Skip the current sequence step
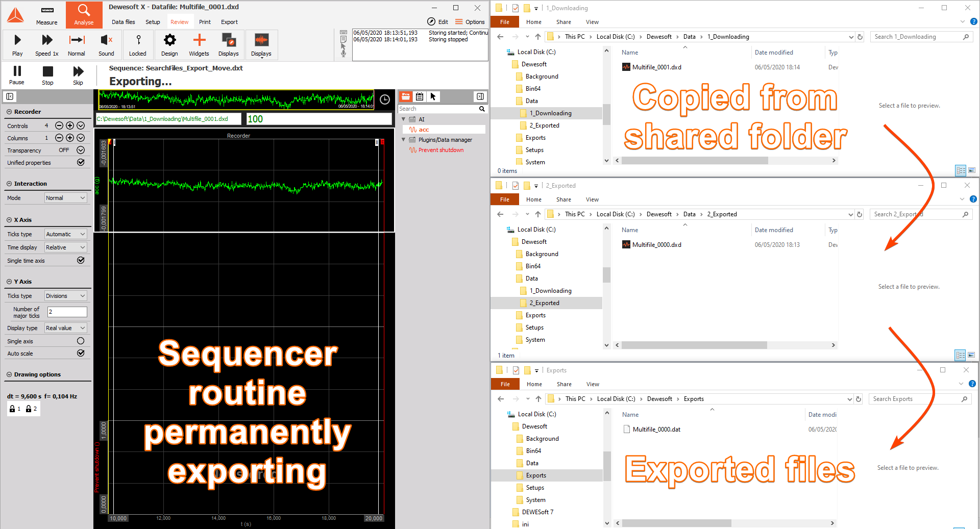This screenshot has height=529, width=980. [x=78, y=74]
